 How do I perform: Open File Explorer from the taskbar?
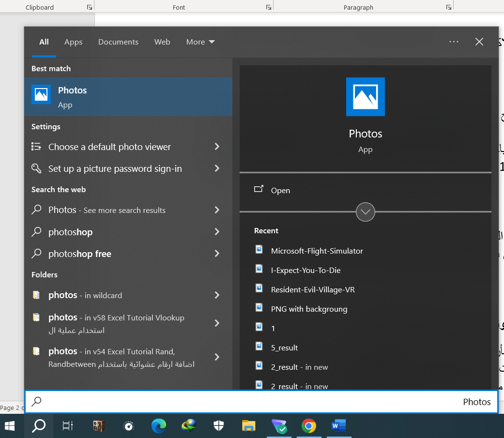tap(248, 426)
